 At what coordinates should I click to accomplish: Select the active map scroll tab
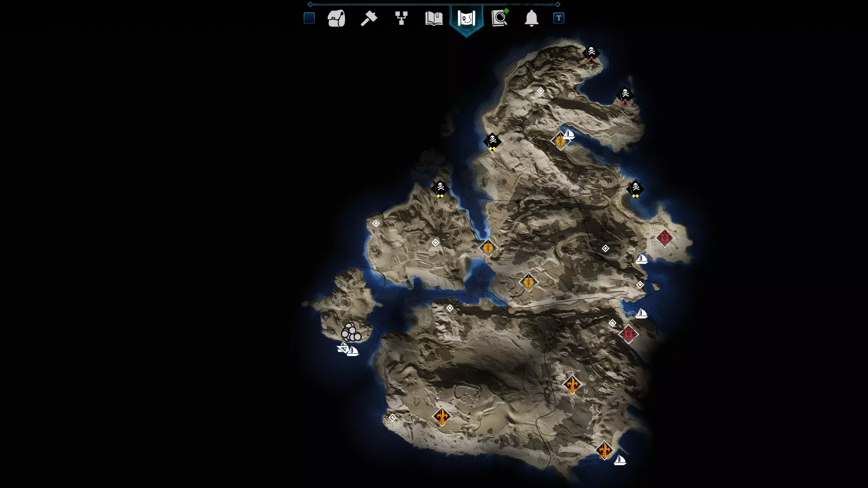pyautogui.click(x=466, y=18)
